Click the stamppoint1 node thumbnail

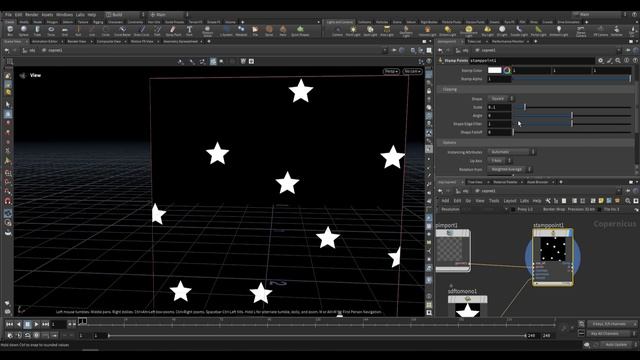[x=553, y=249]
